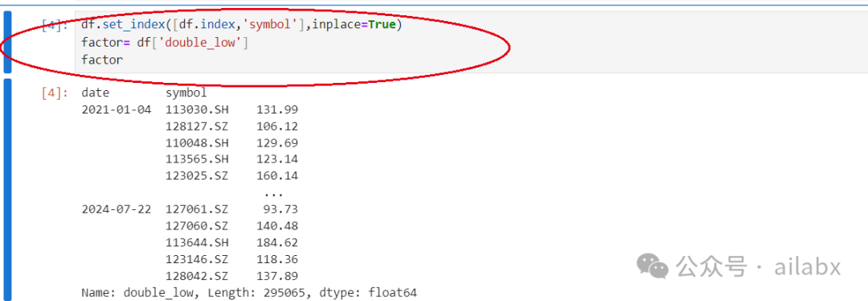Click the 2021-01-04 date entry
This screenshot has width=868, height=301.
click(x=116, y=109)
